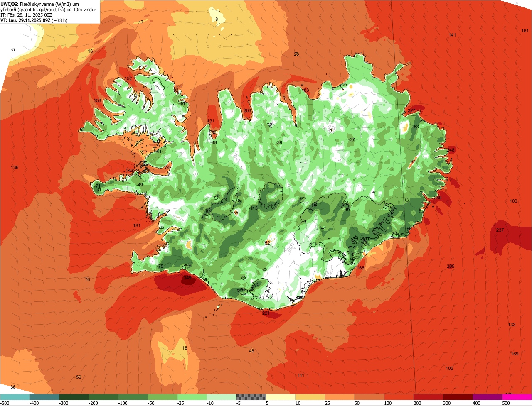Select the pale green -10 to -5 legend swatch
This screenshot has width=532, height=406.
(222, 397)
